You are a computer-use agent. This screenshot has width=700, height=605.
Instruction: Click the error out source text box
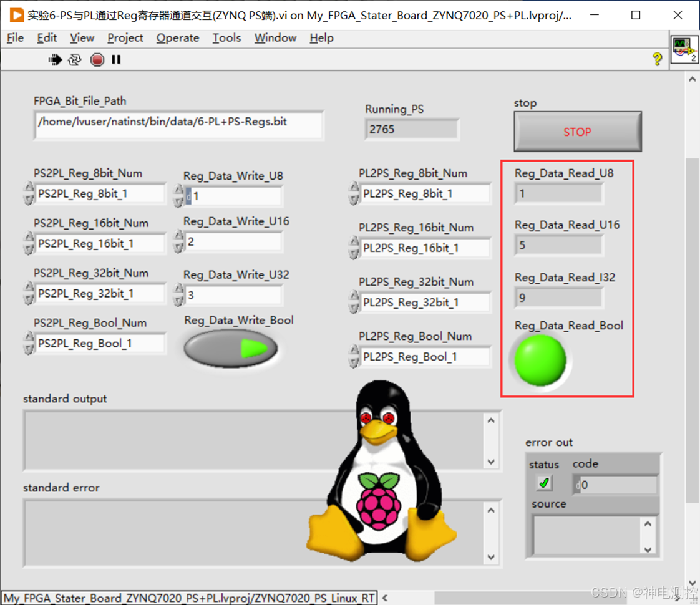(x=587, y=535)
